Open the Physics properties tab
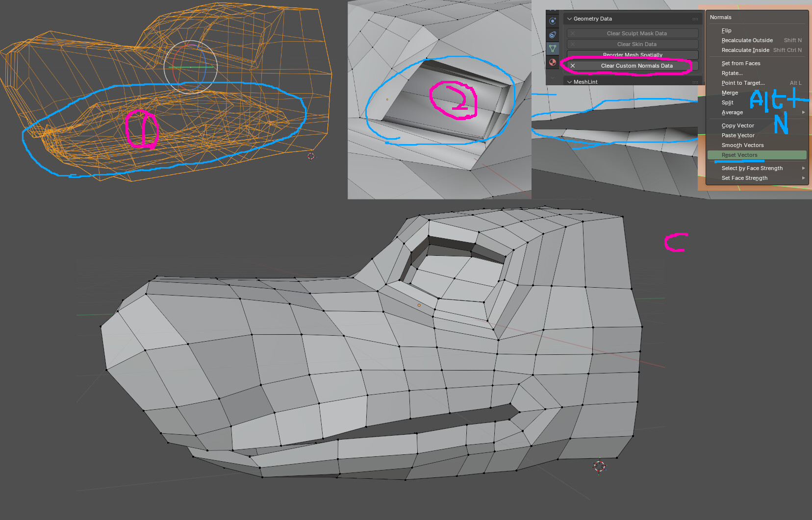This screenshot has height=520, width=812. click(x=553, y=21)
